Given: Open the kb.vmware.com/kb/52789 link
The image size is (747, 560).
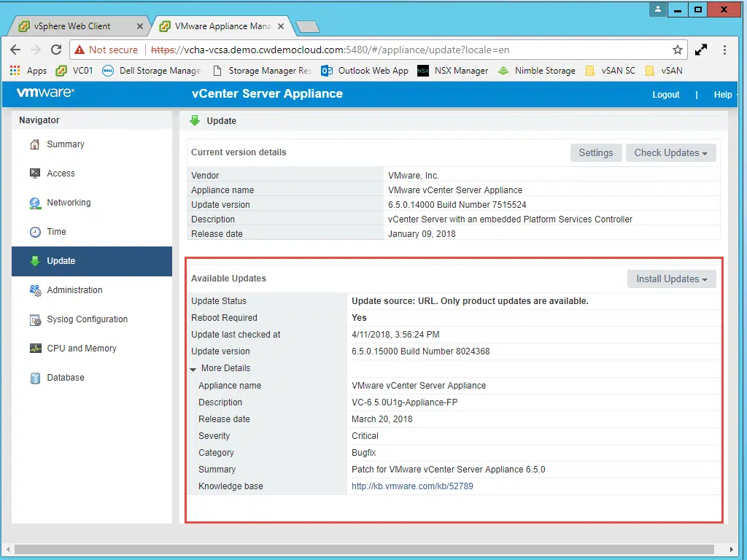Looking at the screenshot, I should [x=412, y=486].
